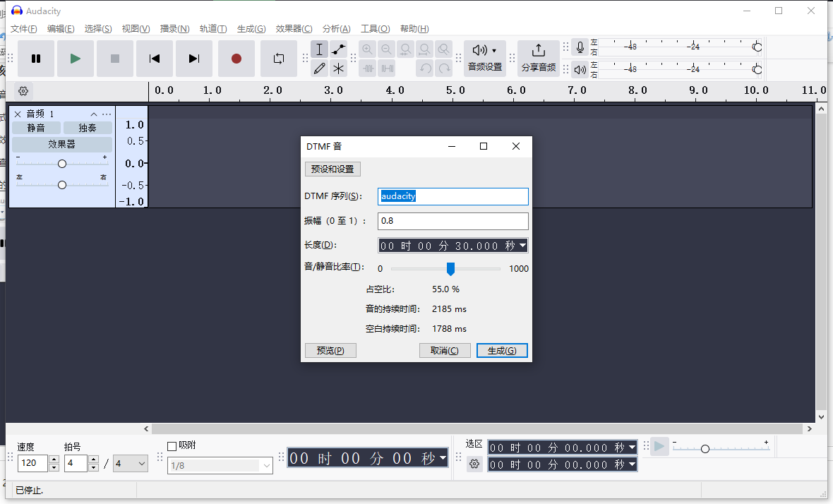
Task: Collapse track 音频 1 with its chevron
Action: click(93, 113)
